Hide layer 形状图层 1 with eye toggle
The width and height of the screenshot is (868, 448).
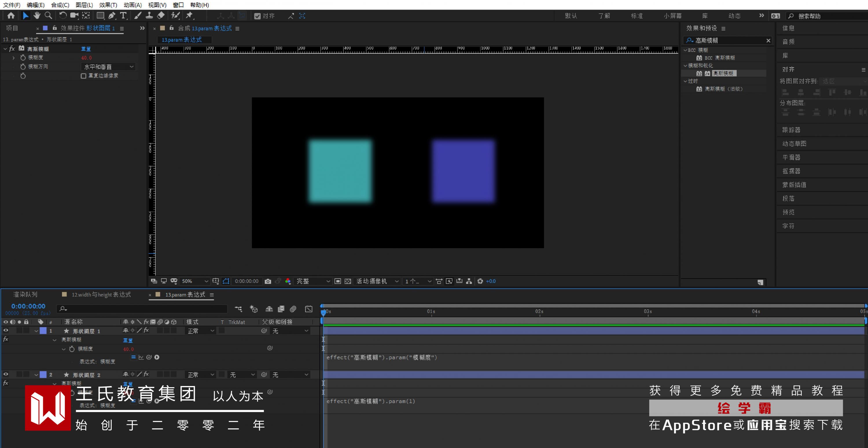(x=6, y=331)
